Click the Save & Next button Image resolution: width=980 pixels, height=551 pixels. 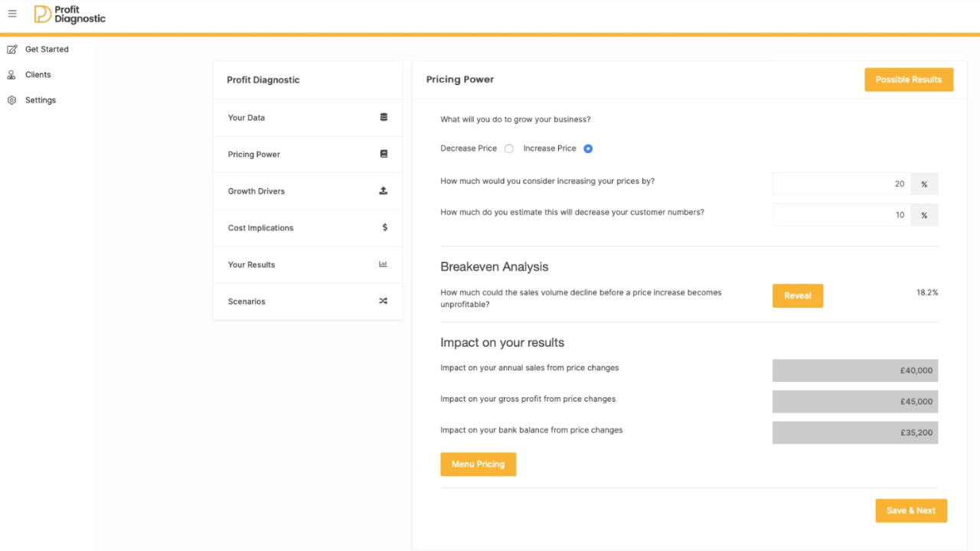point(911,510)
